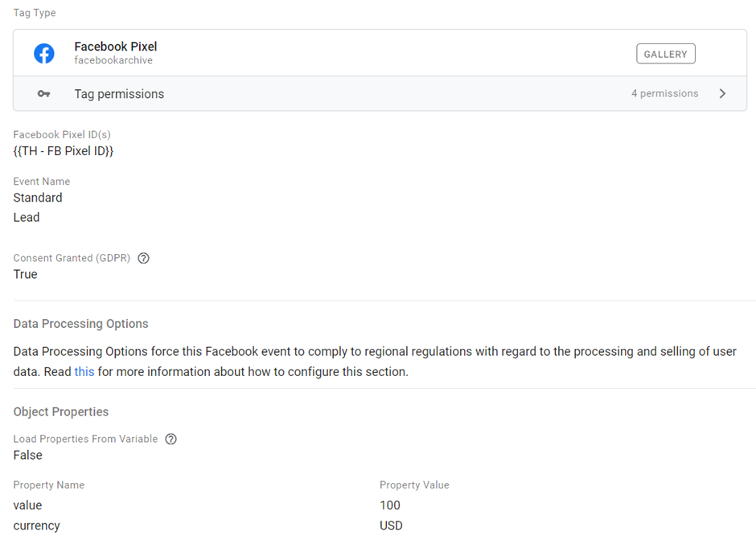Open the Gallery badge button
Screen dimensions: 756x544
point(665,54)
